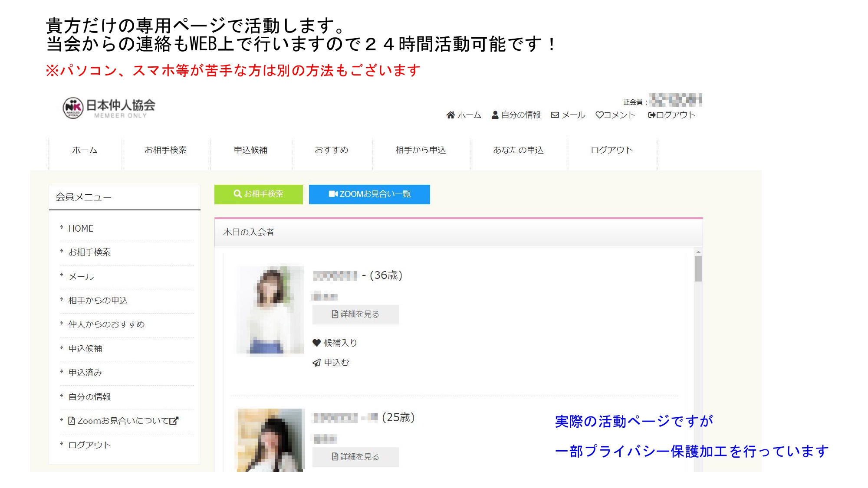The image size is (868, 488).
Task: Click scrollbar up arrow in 本日の入会者 list
Action: [698, 252]
